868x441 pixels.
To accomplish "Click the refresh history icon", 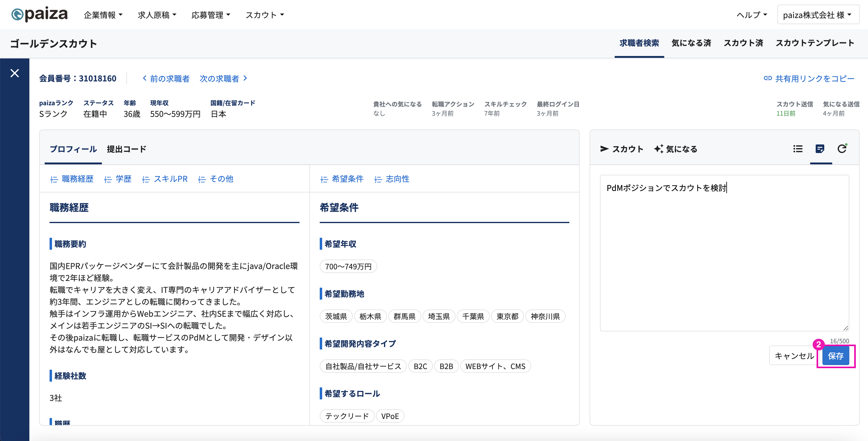I will (x=842, y=149).
